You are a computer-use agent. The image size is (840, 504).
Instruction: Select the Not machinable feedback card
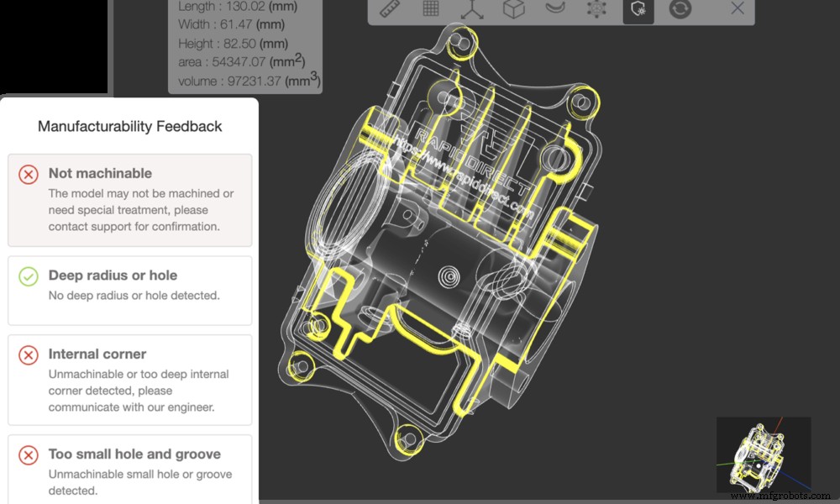(129, 199)
